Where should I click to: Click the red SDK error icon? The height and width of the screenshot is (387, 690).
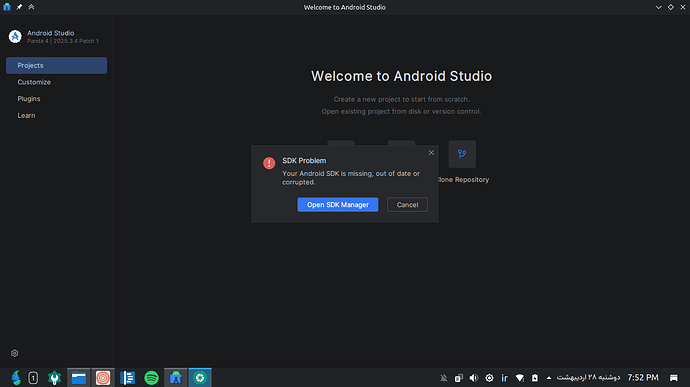(x=269, y=163)
